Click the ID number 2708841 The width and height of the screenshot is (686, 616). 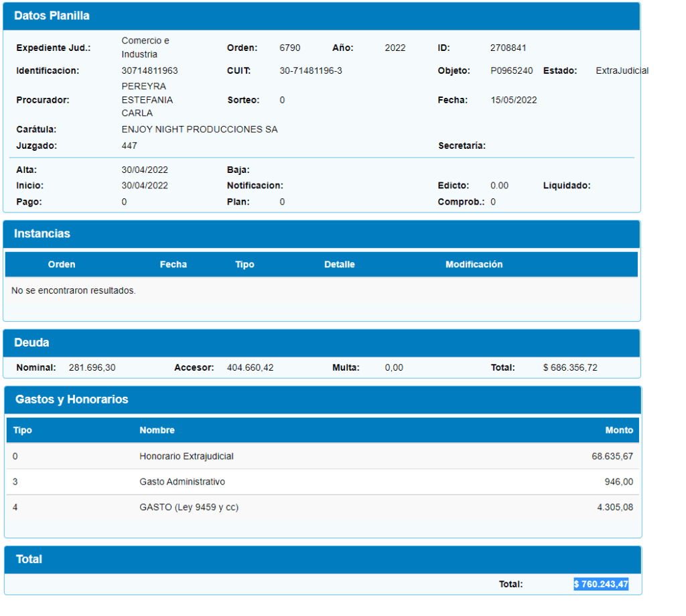coord(508,48)
